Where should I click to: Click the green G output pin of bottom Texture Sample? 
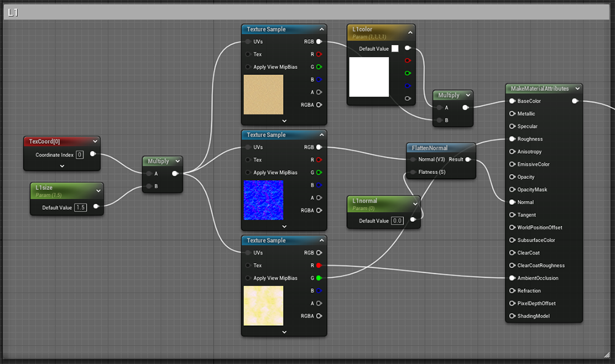point(319,278)
